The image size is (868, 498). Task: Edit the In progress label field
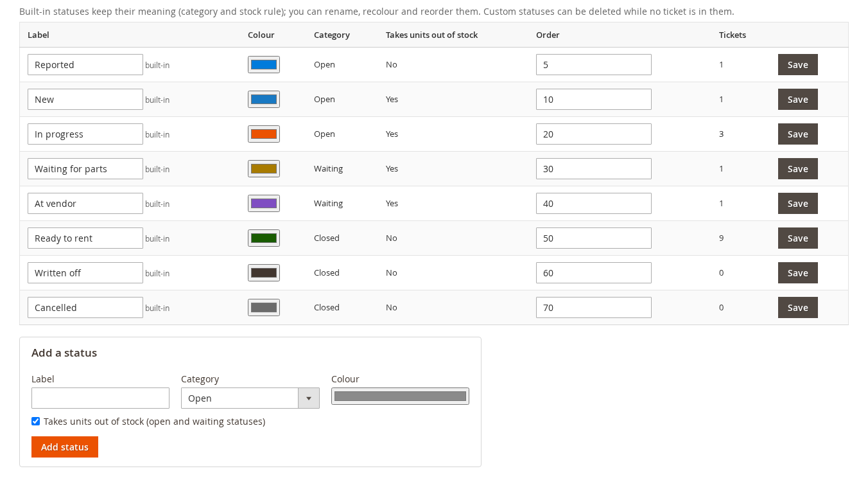click(85, 134)
